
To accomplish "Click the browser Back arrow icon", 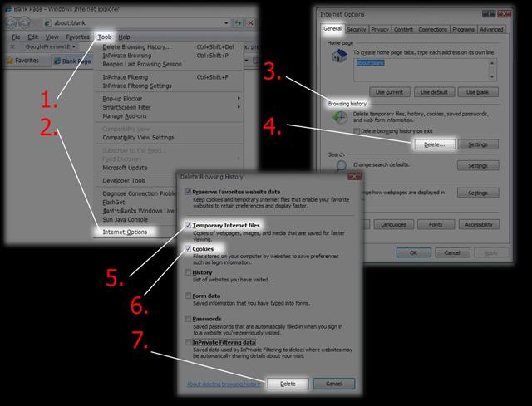I will [x=12, y=22].
